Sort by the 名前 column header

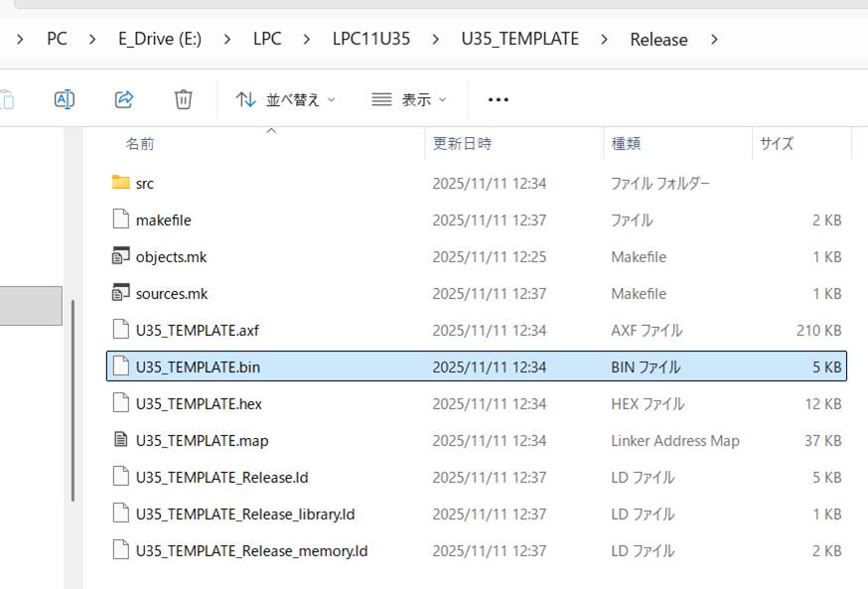click(140, 143)
